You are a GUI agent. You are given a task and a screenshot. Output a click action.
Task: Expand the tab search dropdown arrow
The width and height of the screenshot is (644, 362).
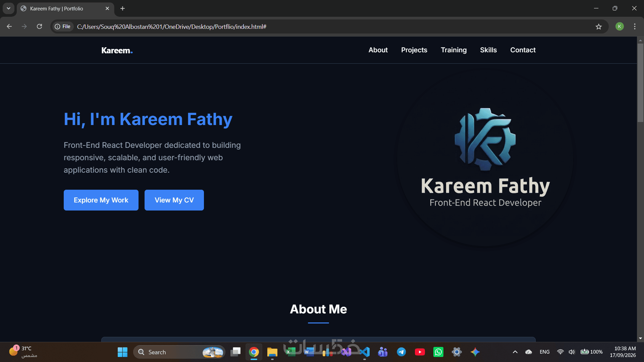click(x=8, y=8)
